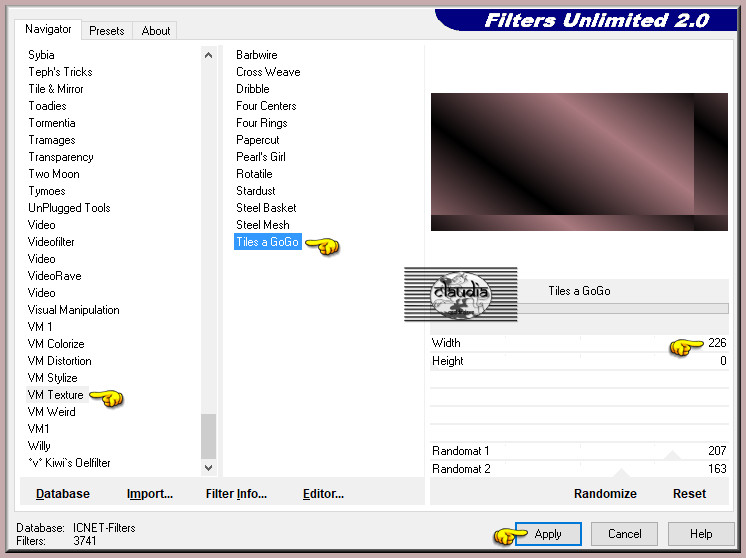Click the Randomat 1 value 207

coord(717,450)
